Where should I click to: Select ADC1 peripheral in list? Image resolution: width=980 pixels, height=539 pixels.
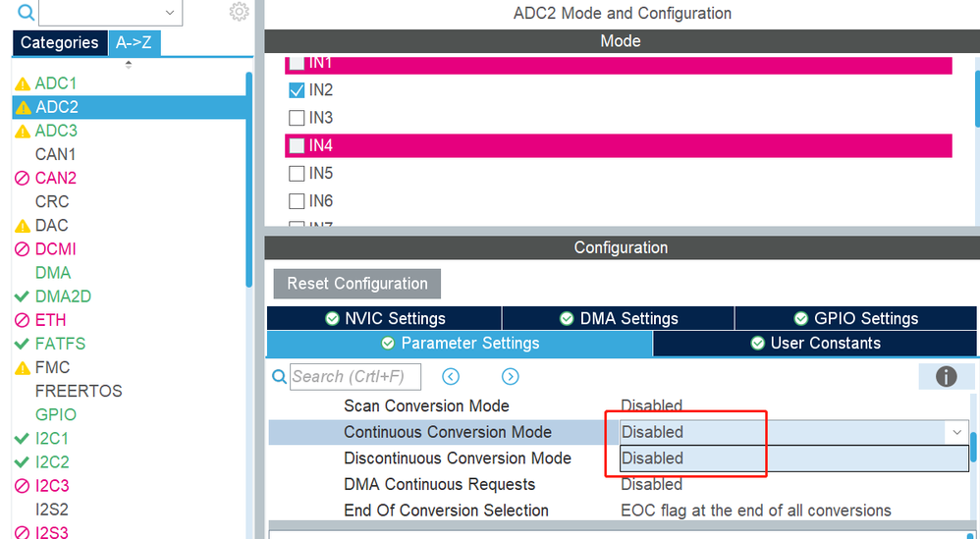[56, 83]
